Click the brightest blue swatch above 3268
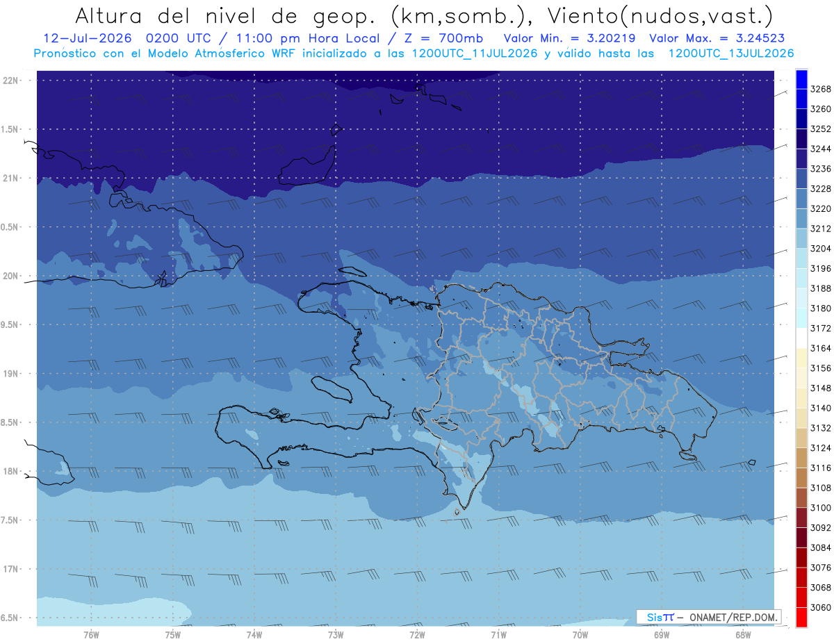Image resolution: width=834 pixels, height=644 pixels. [x=801, y=79]
